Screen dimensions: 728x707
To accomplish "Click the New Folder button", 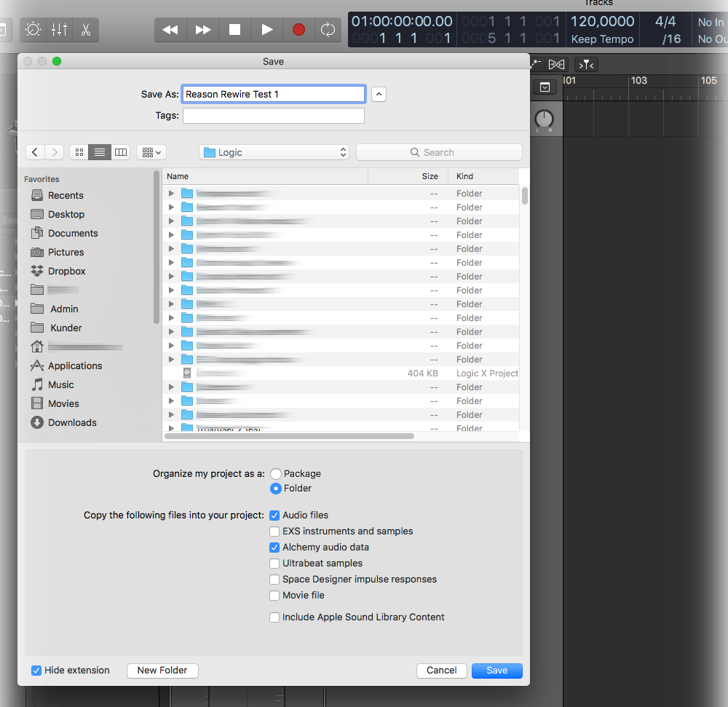I will [162, 671].
